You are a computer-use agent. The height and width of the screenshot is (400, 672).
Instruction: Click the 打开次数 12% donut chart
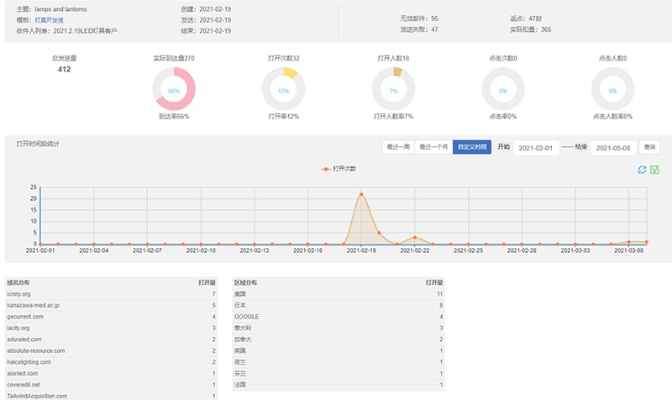283,91
